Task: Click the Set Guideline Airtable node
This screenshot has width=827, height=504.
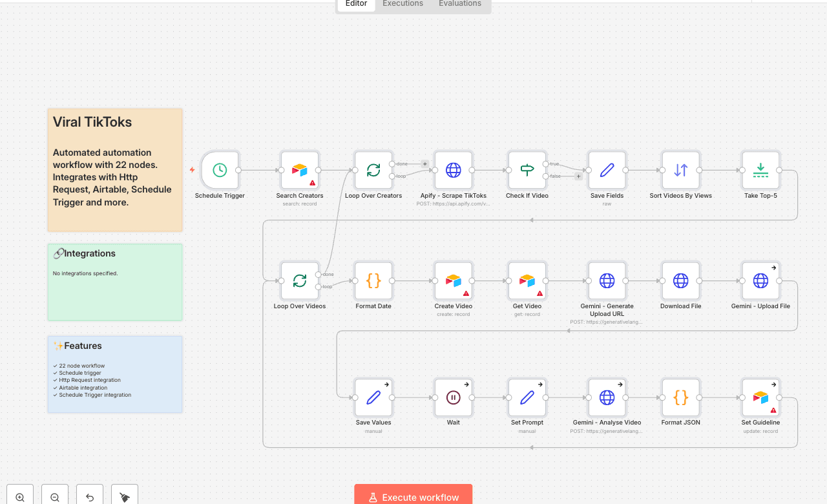Action: (760, 397)
